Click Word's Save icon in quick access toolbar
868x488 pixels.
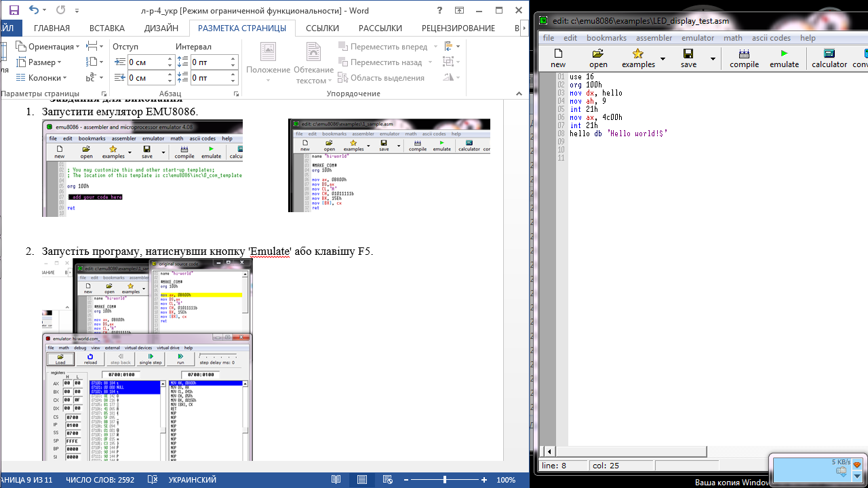tap(14, 10)
